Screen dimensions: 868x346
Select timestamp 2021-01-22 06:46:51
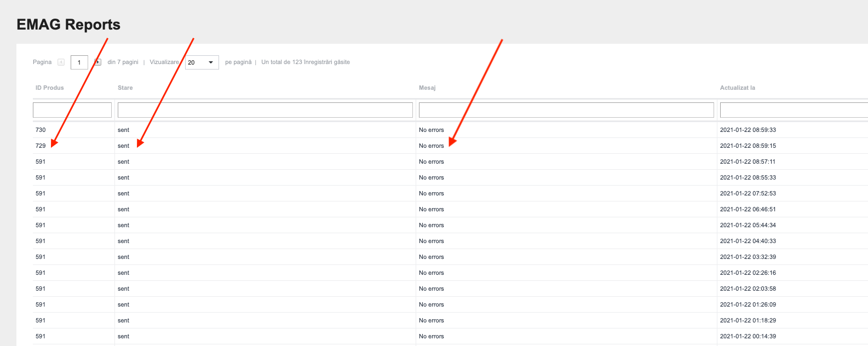click(748, 209)
